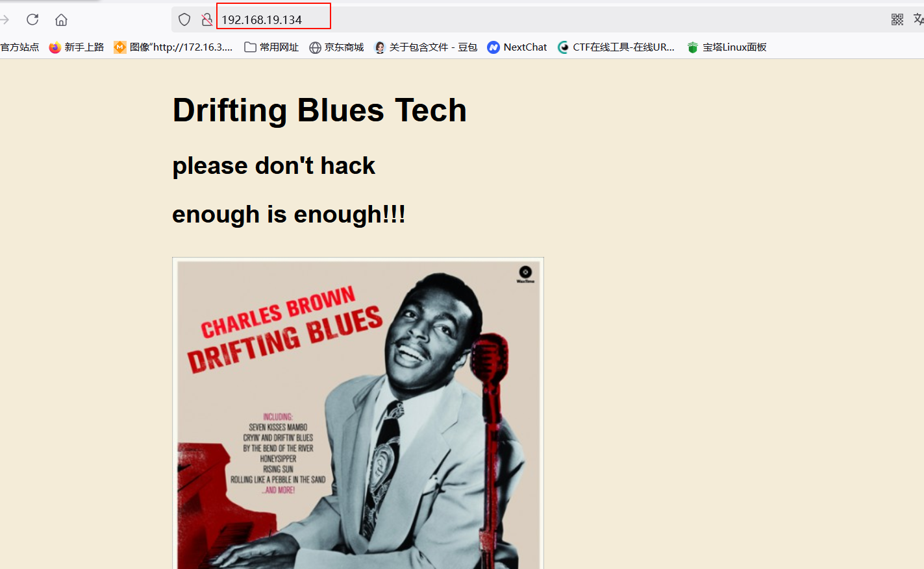Open the 关于包含文件 - 豆包 bookmark
This screenshot has width=924, height=569.
pyautogui.click(x=426, y=47)
